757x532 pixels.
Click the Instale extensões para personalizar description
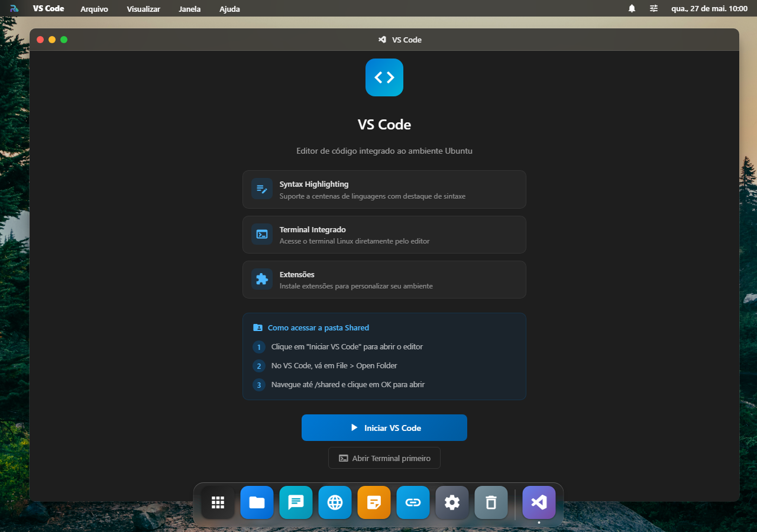point(356,286)
